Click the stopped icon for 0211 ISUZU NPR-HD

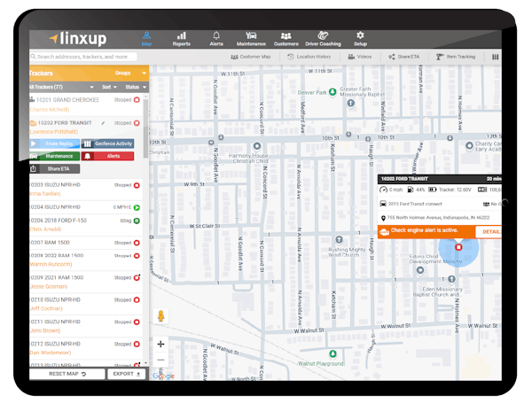[137, 322]
